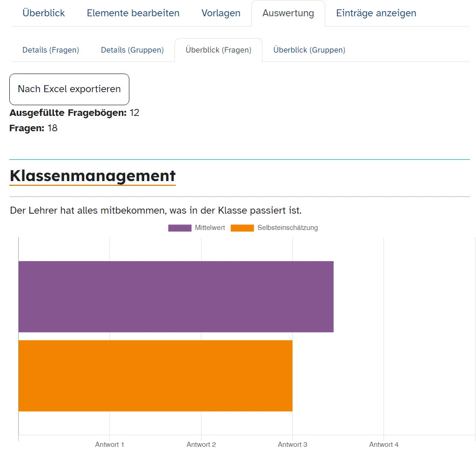Screen dimensions: 476x452
Task: Click the orange Selbsteinschätzung bar in chart
Action: pos(155,376)
